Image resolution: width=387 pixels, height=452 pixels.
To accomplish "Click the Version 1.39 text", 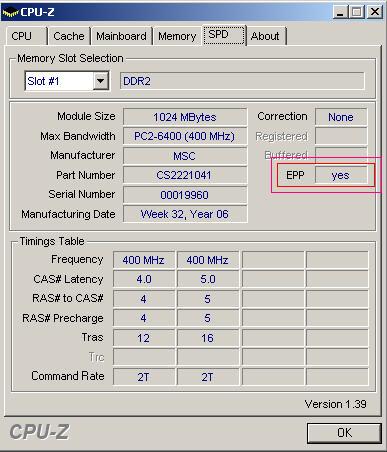I will (x=336, y=404).
